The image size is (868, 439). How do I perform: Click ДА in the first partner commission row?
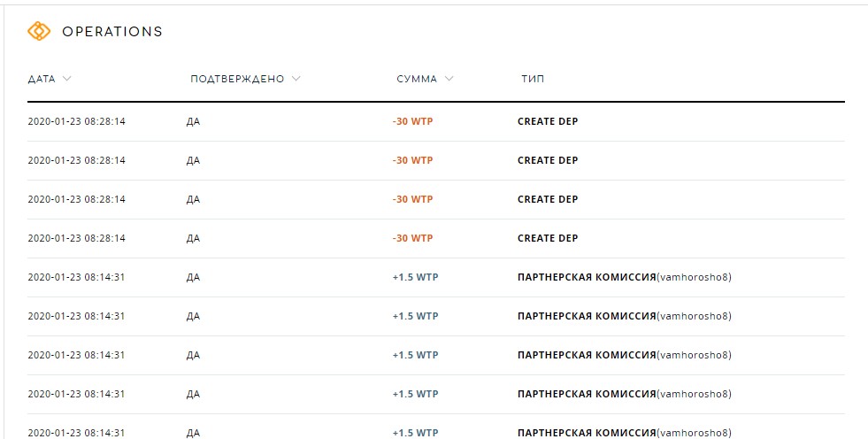(x=193, y=277)
